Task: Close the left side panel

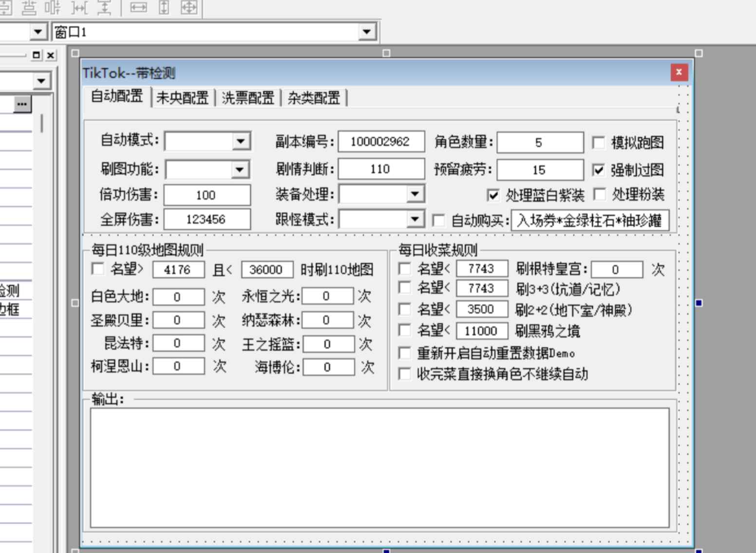Action: 50,55
